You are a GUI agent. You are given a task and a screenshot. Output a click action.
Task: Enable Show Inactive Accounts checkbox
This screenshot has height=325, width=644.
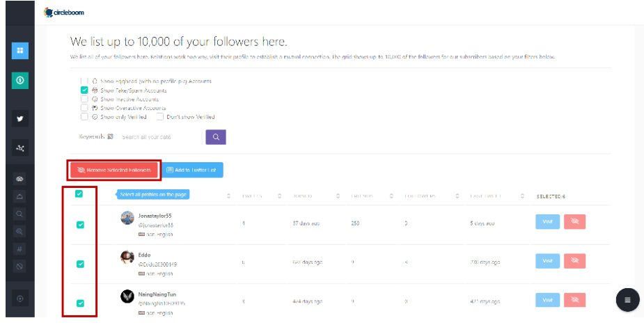point(84,99)
